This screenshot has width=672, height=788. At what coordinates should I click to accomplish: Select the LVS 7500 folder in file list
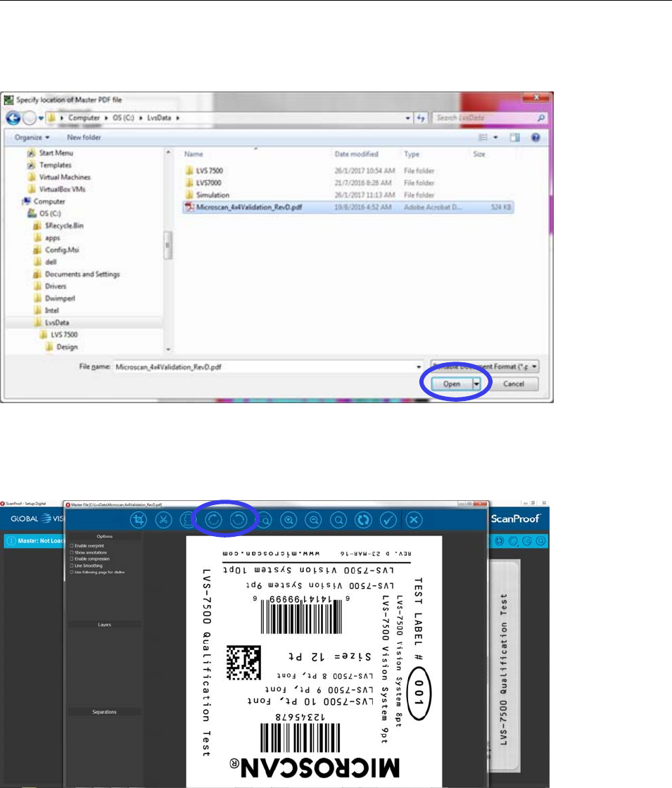coord(209,171)
